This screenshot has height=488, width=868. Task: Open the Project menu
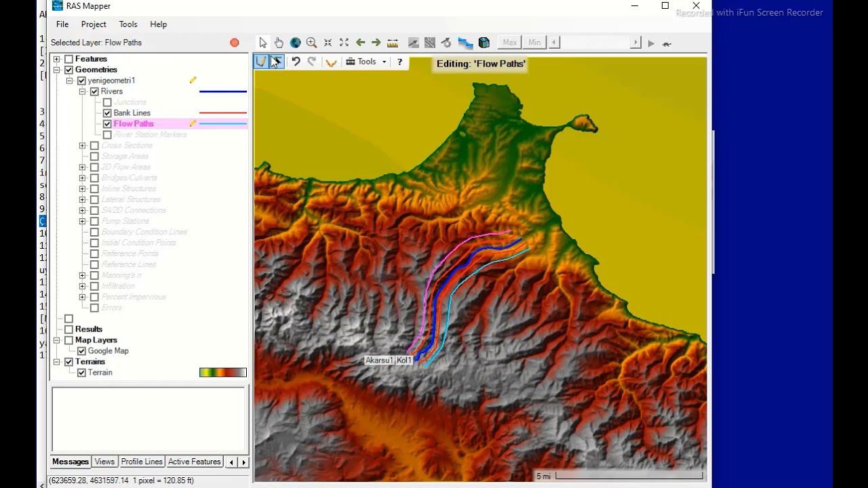pos(94,24)
